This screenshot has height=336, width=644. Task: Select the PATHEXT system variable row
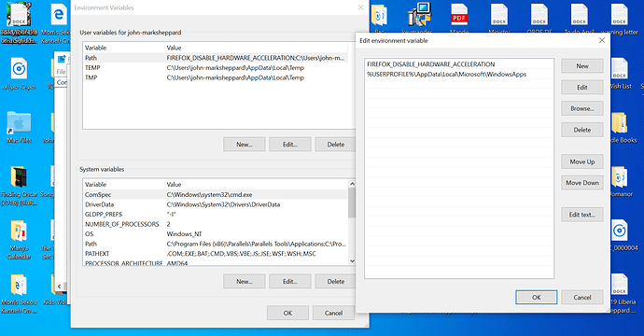tap(216, 254)
